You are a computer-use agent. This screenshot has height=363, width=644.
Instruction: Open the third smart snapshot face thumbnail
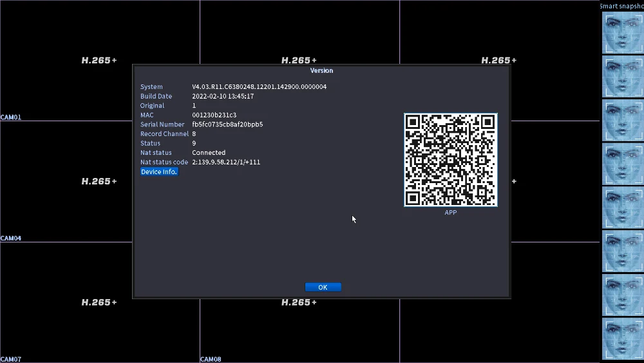[x=623, y=120]
